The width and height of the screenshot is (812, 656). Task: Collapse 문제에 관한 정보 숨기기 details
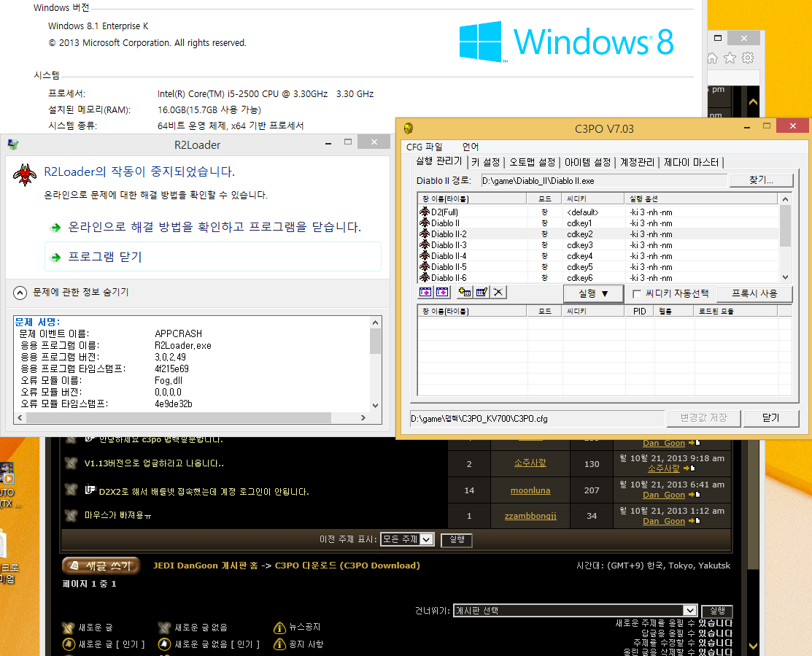point(20,293)
